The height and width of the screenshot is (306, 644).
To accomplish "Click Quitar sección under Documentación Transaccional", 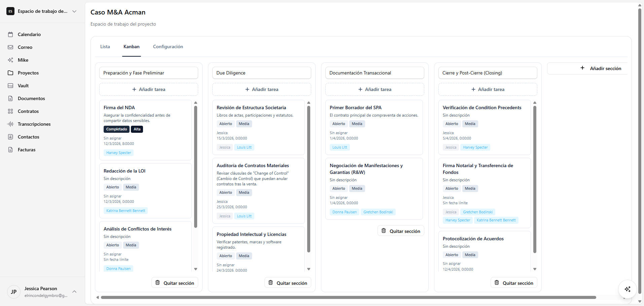I will click(401, 231).
